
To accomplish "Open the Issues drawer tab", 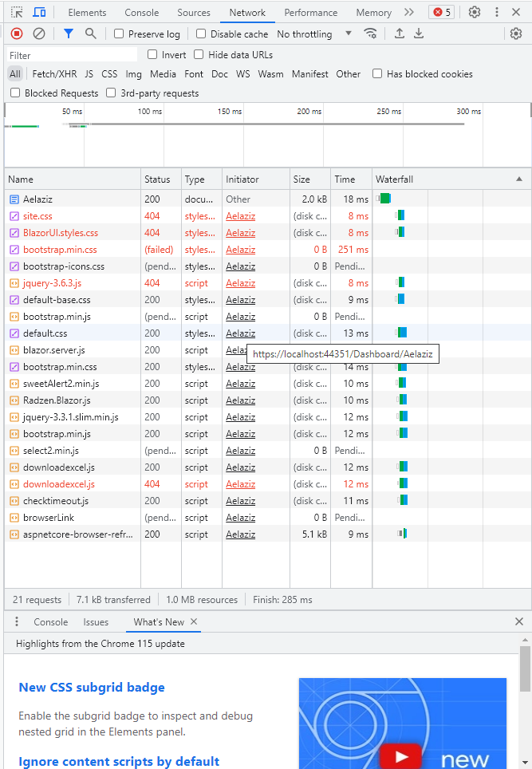I will tap(96, 622).
